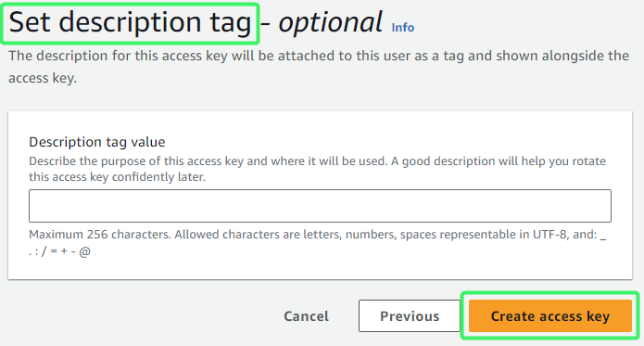Click the 'access key.' text ending the intro paragraph

[43, 78]
